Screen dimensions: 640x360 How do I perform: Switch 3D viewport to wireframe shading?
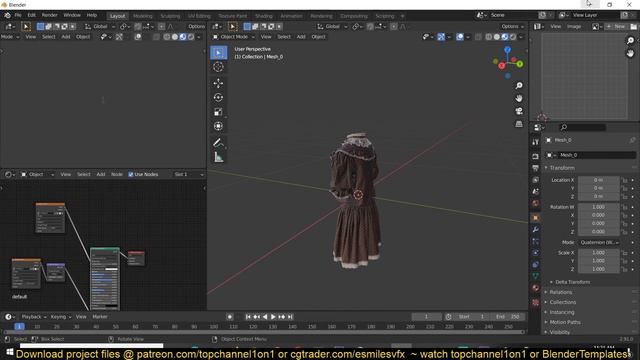[x=489, y=37]
